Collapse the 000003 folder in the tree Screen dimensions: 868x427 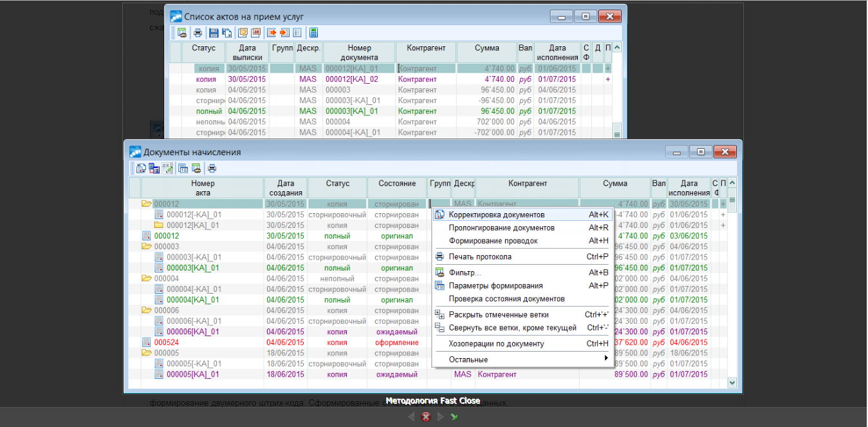pyautogui.click(x=146, y=247)
